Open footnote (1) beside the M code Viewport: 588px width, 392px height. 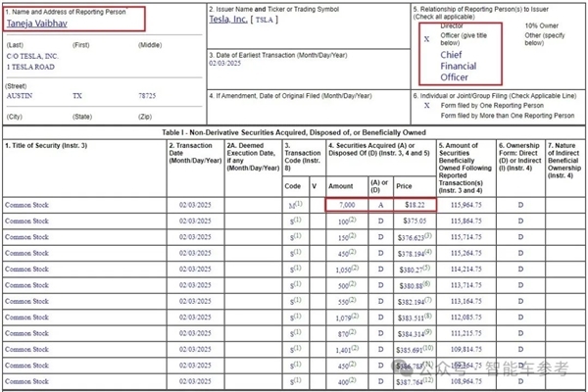298,203
